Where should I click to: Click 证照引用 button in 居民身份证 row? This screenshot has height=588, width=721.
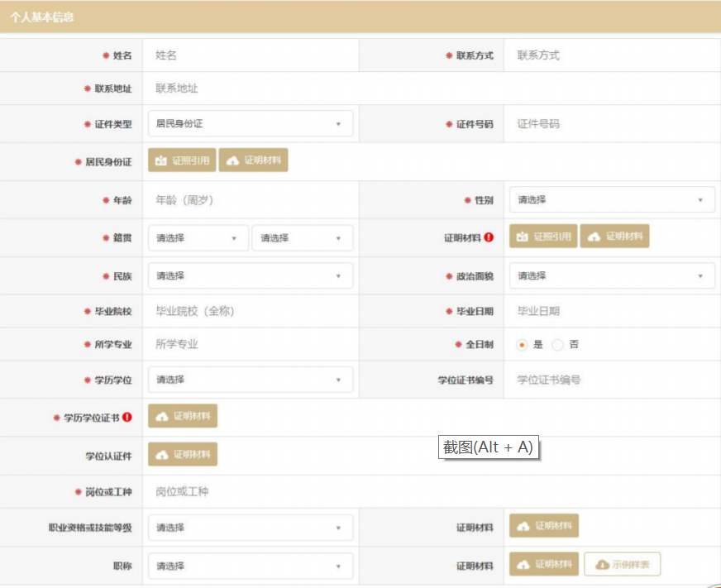click(x=182, y=160)
